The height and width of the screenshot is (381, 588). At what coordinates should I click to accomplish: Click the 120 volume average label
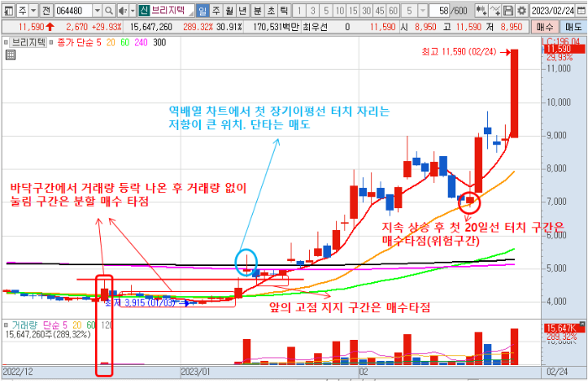(107, 325)
